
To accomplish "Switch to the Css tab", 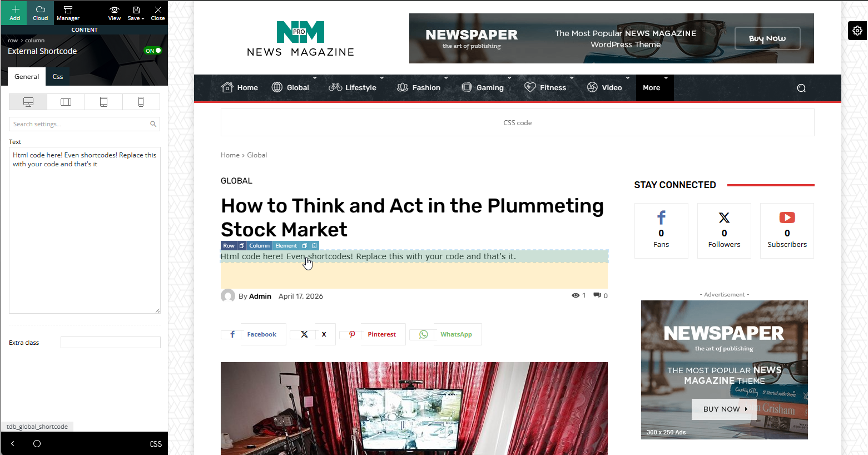I will click(x=58, y=77).
